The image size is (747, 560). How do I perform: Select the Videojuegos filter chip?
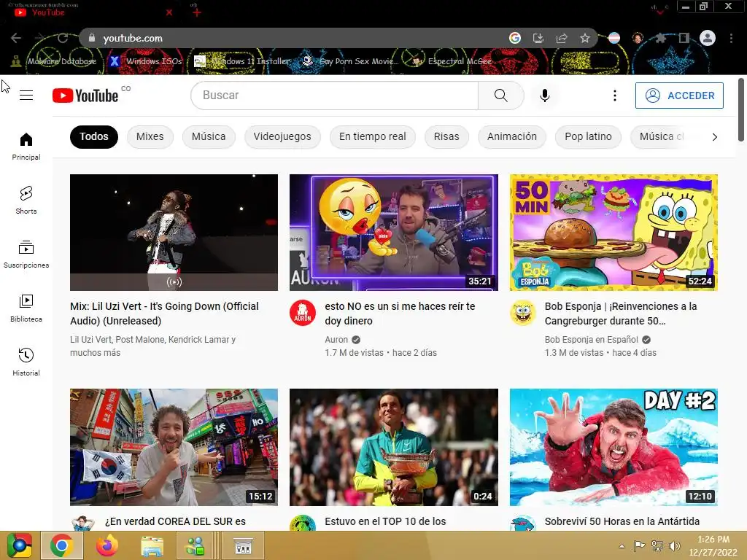[x=282, y=136]
